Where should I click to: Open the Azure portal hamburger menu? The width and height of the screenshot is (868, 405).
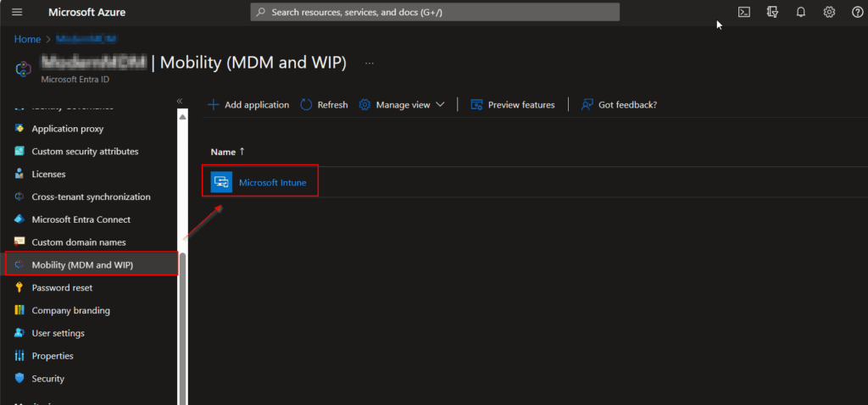[x=17, y=12]
